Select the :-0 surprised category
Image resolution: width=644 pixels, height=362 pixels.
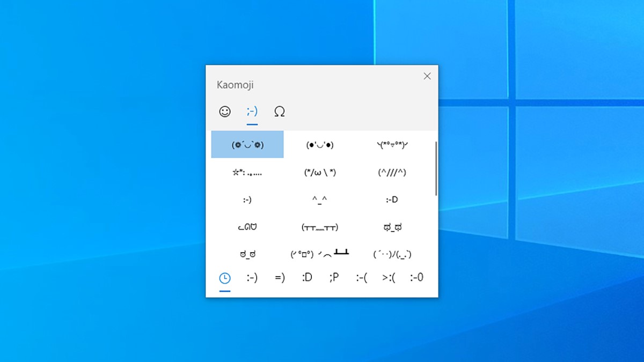pyautogui.click(x=416, y=278)
